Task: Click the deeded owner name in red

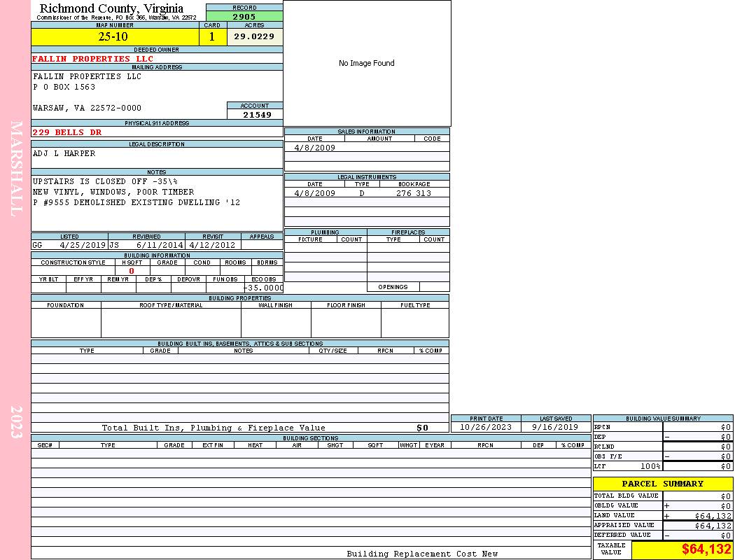Action: [93, 59]
